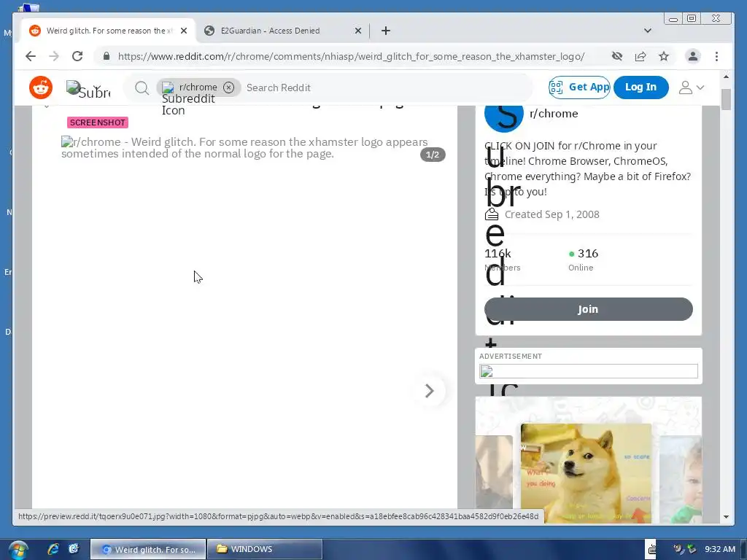Open a new browser tab
The image size is (747, 560).
tap(386, 31)
